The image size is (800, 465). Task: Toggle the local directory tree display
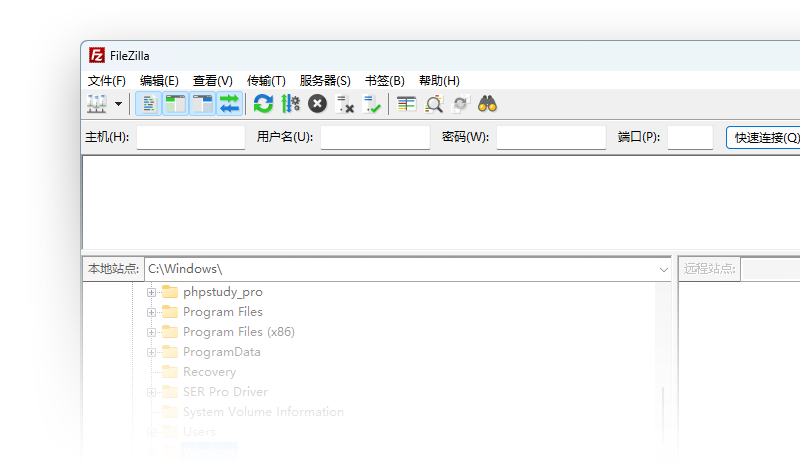coord(175,104)
